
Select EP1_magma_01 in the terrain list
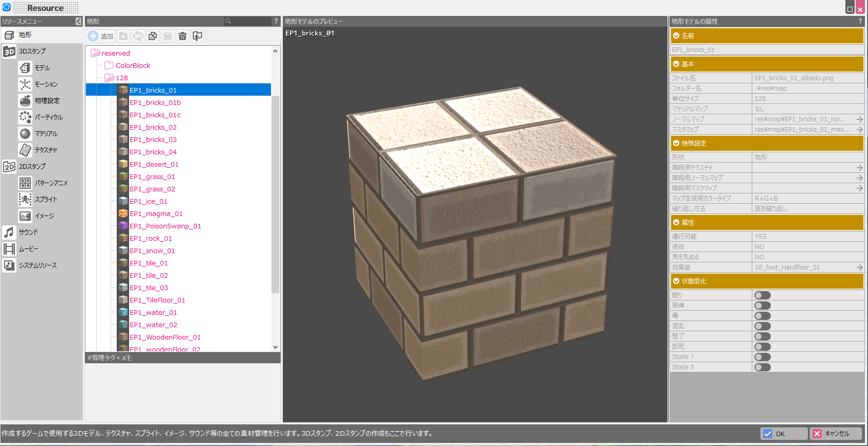coord(156,214)
